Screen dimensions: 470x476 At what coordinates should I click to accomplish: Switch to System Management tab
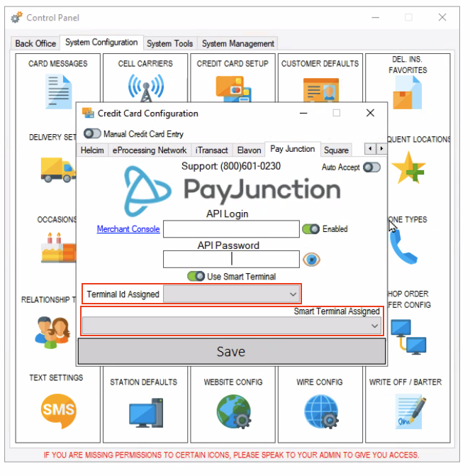(x=238, y=43)
